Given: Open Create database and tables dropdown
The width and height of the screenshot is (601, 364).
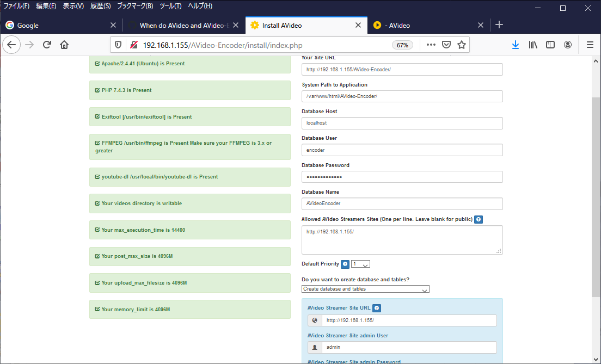Looking at the screenshot, I should pyautogui.click(x=365, y=289).
